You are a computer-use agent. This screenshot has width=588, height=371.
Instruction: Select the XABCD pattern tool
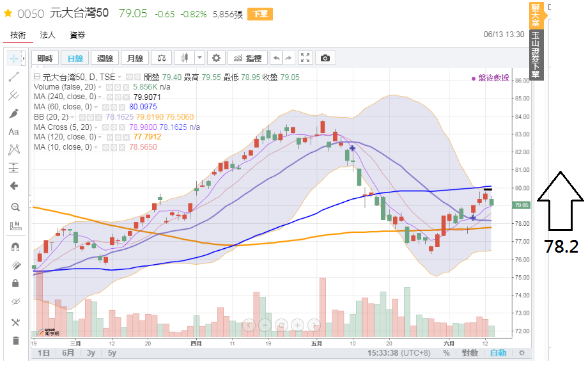point(14,150)
